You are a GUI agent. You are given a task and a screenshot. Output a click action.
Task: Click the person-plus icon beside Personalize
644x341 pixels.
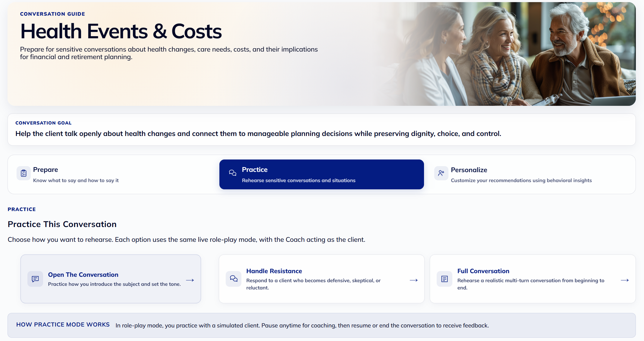[x=441, y=173]
